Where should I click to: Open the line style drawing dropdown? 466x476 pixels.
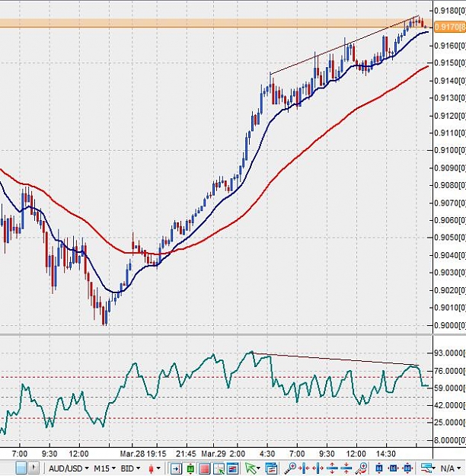point(428,468)
